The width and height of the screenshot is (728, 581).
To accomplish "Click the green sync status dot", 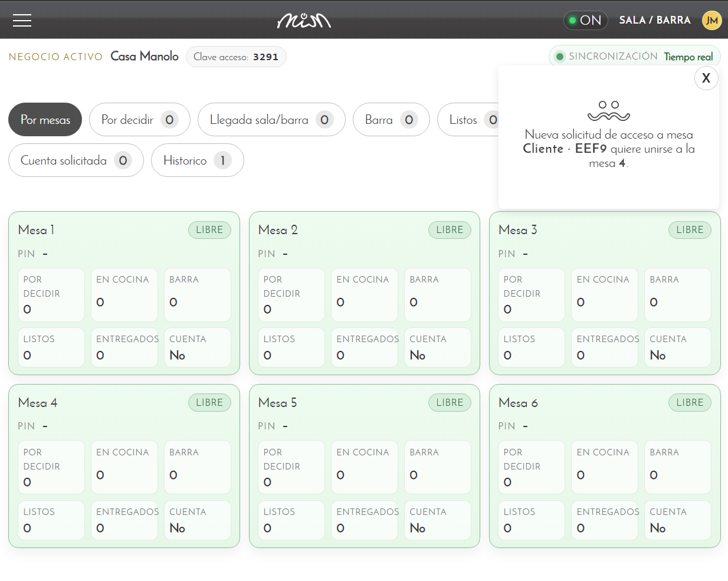I will 560,57.
